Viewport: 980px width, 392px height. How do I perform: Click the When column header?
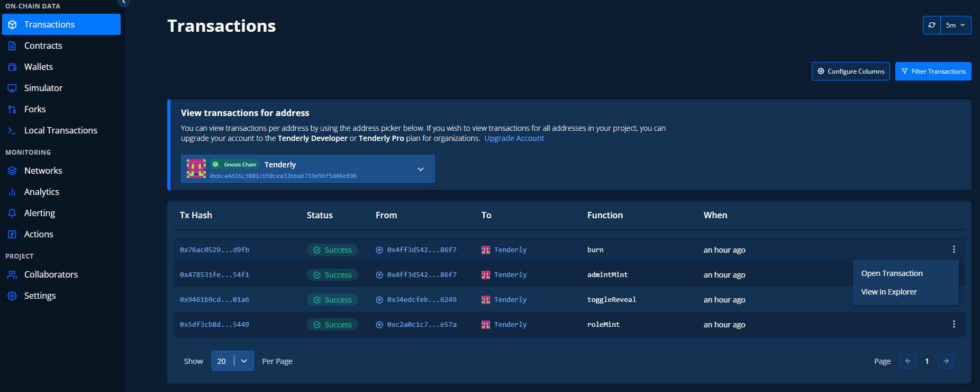(x=715, y=215)
